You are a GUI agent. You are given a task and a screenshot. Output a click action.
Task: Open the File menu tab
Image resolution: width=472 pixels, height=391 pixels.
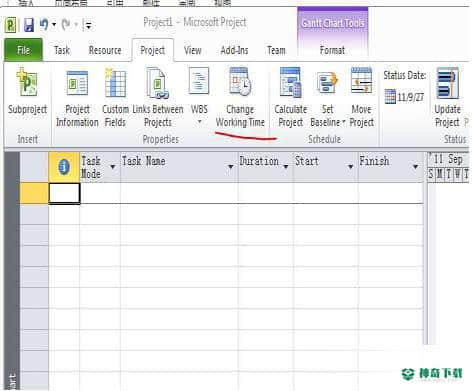(x=23, y=50)
